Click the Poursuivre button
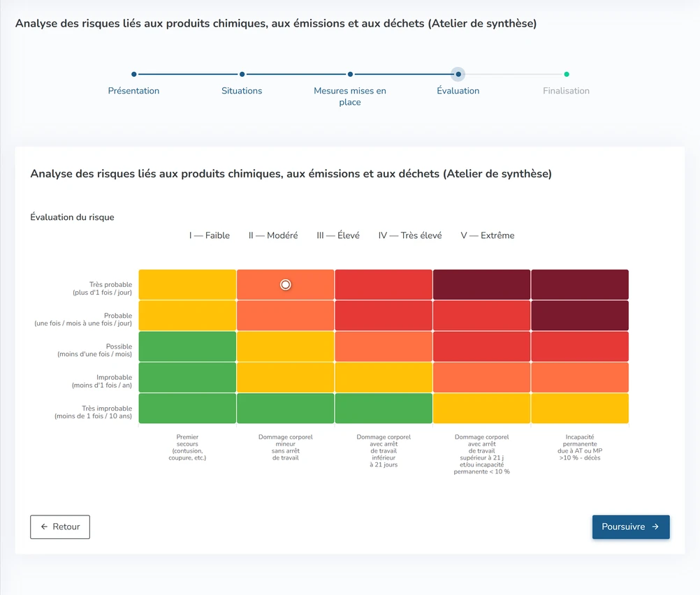Screen dimensions: 700x595 (x=630, y=527)
